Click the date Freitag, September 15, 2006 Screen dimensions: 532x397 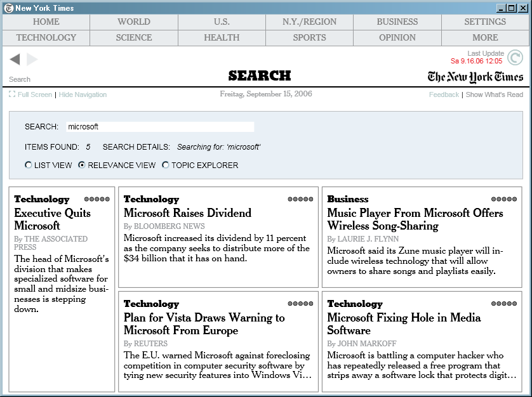[x=265, y=94]
